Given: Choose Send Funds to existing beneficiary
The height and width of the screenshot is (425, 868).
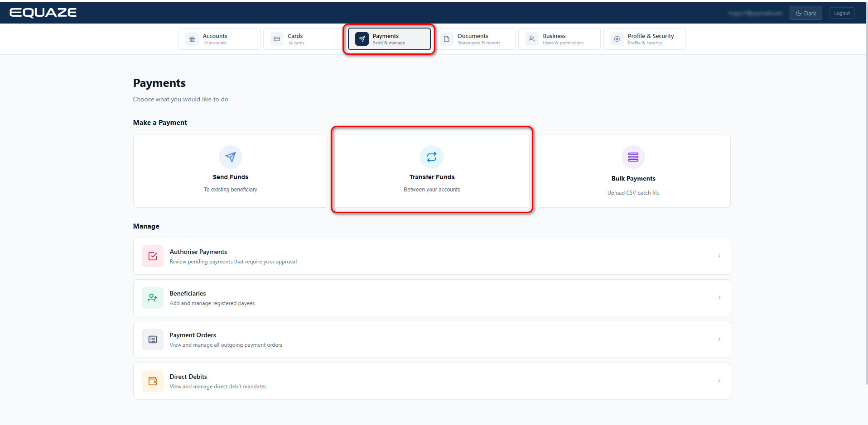Looking at the screenshot, I should click(x=231, y=171).
